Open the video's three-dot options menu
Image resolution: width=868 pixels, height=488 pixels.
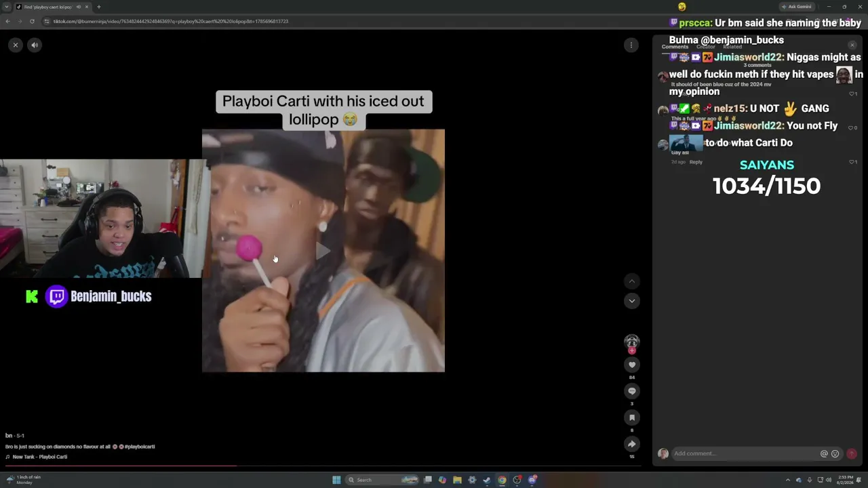(x=631, y=45)
